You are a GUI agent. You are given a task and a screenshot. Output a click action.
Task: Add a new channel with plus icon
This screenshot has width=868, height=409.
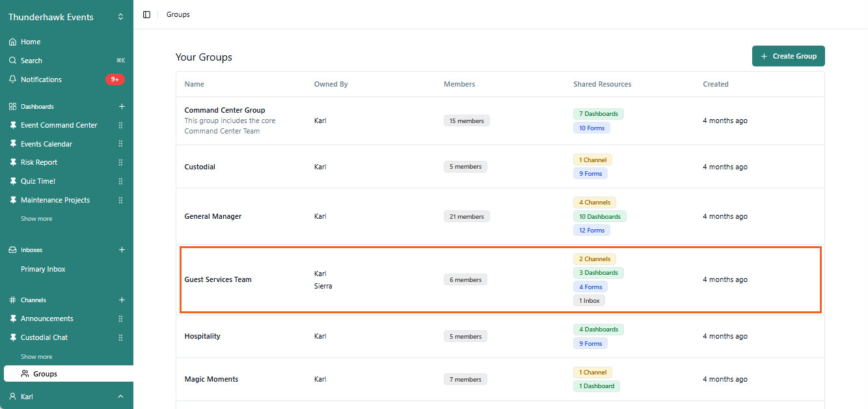tap(122, 300)
